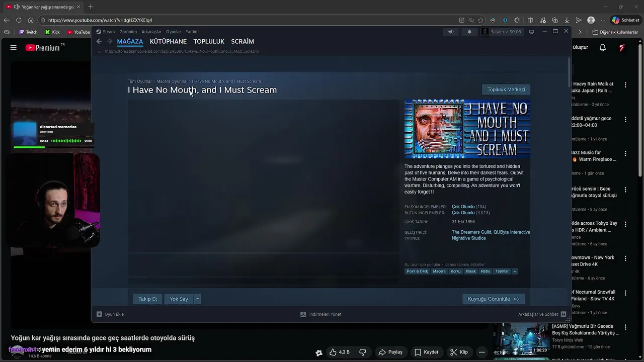Image resolution: width=644 pixels, height=362 pixels.
Task: Open options for Ride across Tokyo Bay video
Action: tap(625, 224)
